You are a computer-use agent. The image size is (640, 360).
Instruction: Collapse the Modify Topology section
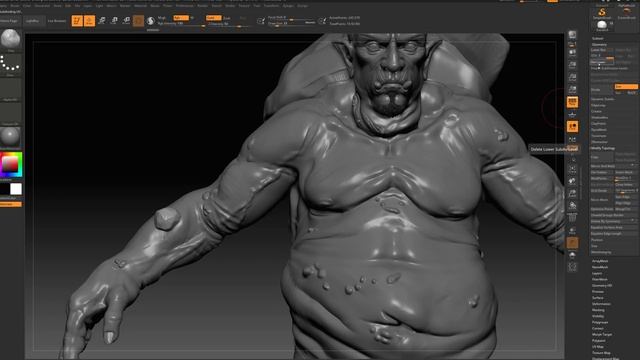(x=603, y=148)
